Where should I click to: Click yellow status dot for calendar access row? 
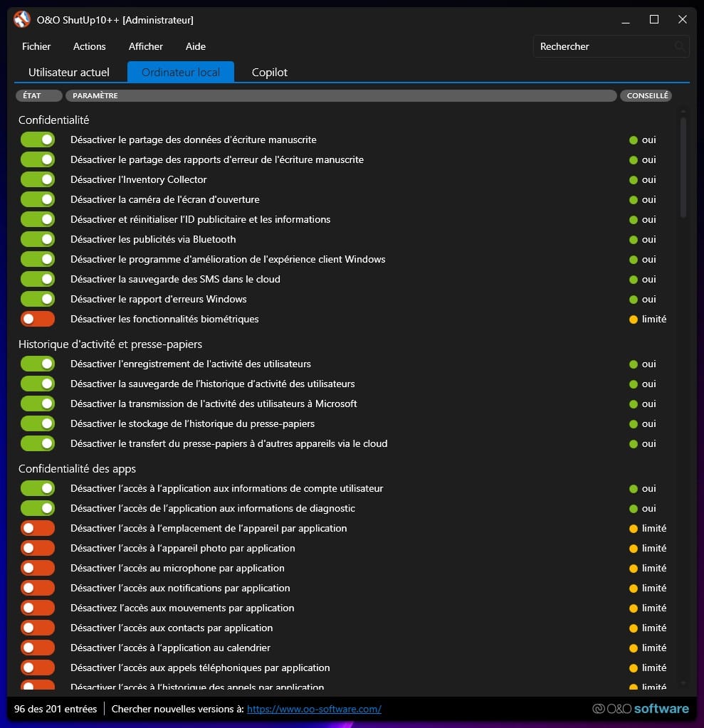633,648
